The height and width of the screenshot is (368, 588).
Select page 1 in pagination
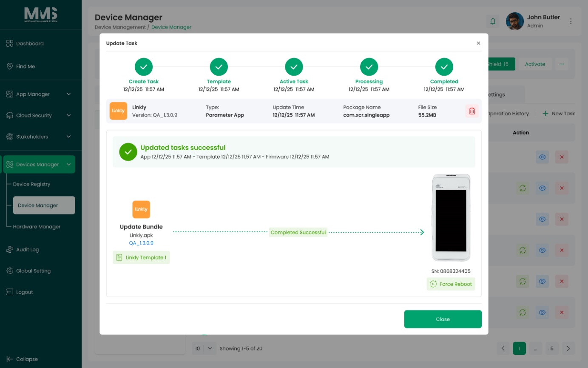pyautogui.click(x=519, y=348)
